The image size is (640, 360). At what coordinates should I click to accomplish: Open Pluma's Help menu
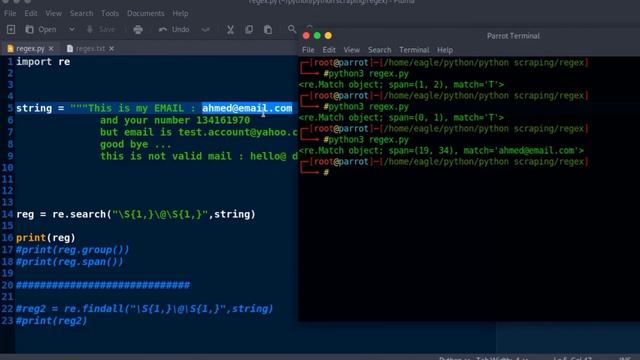click(x=180, y=13)
